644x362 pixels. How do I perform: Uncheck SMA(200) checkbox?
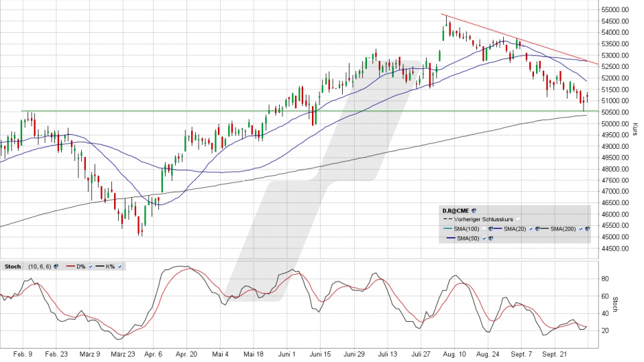click(580, 229)
